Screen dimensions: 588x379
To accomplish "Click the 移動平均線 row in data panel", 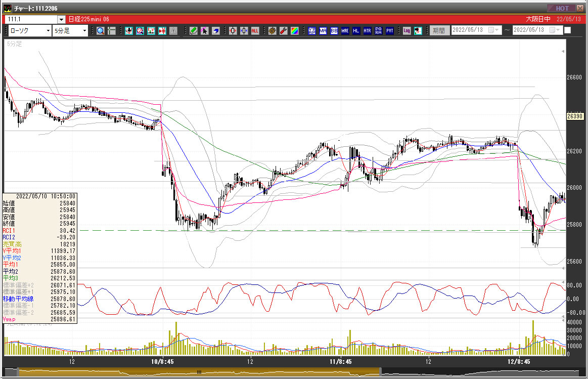I will point(39,299).
